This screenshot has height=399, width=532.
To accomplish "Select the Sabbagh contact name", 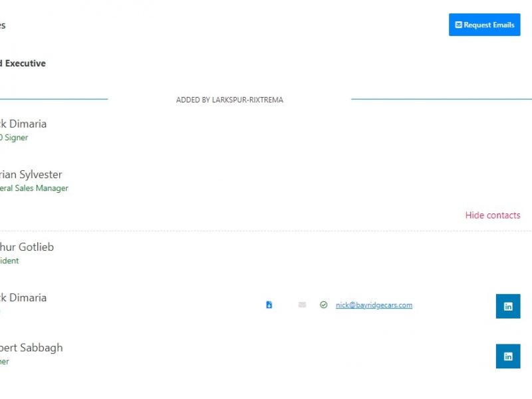I will [31, 347].
